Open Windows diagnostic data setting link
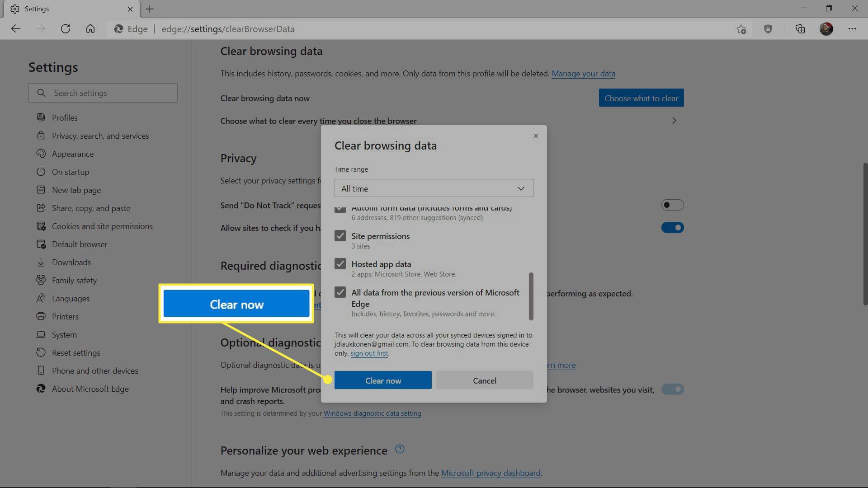Screen dimensions: 868x488 coord(372,413)
